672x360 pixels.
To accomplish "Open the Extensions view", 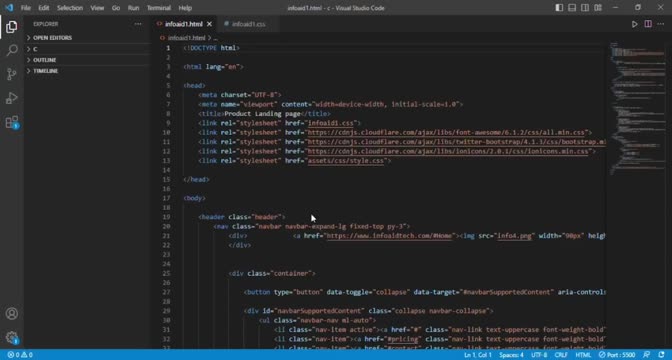I will point(12,122).
